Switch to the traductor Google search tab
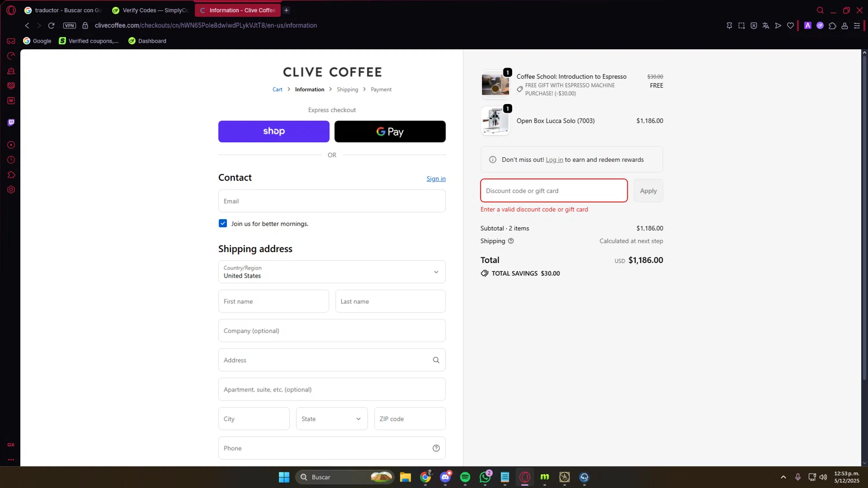 coord(62,10)
